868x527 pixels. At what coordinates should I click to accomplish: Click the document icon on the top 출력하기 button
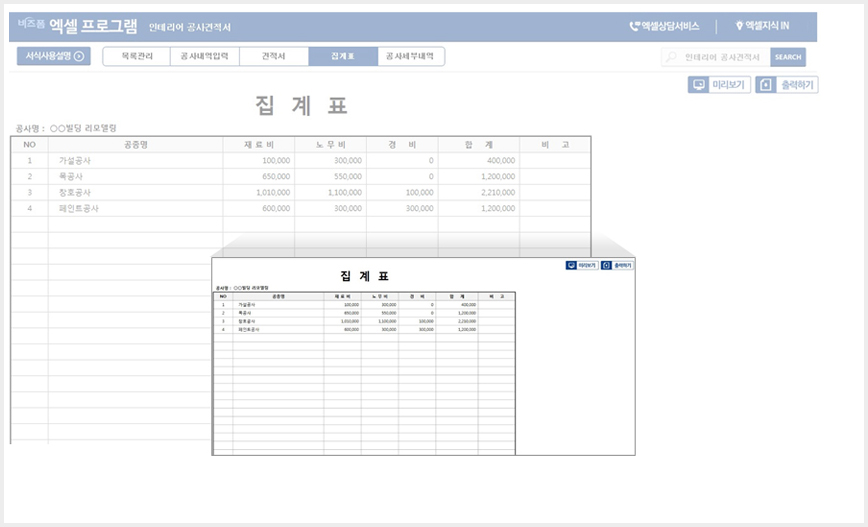[x=766, y=85]
